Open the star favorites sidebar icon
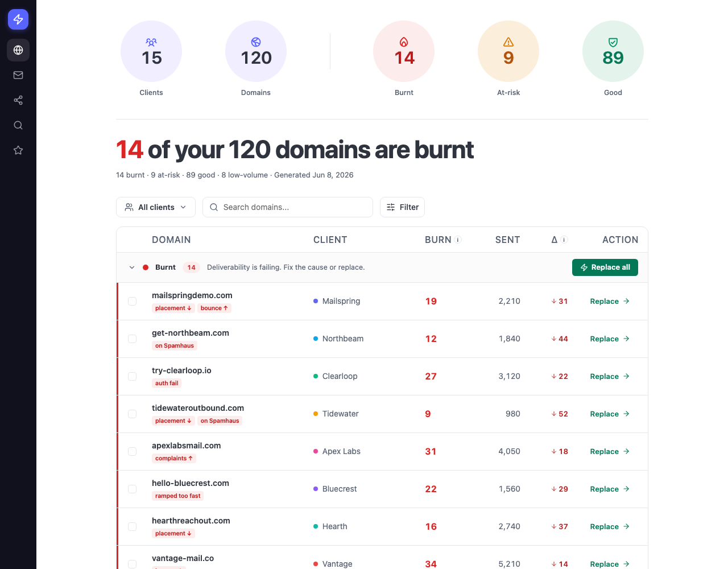 coord(18,150)
